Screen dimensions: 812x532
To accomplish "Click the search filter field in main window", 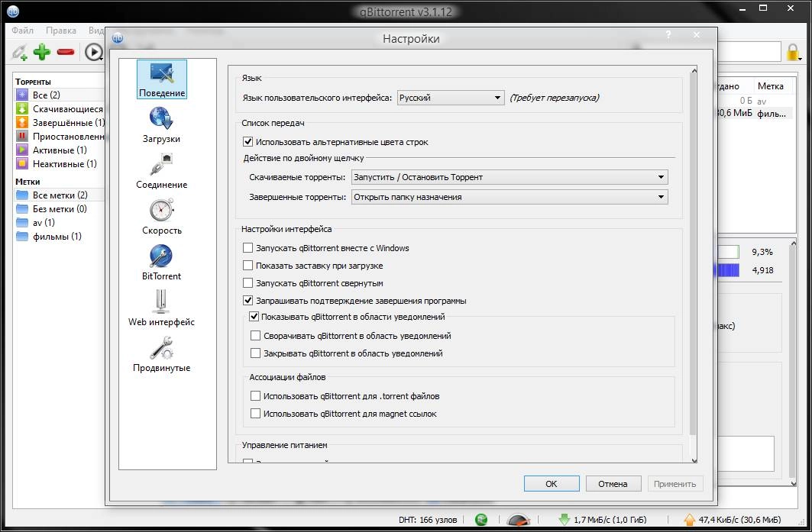I will pos(749,52).
